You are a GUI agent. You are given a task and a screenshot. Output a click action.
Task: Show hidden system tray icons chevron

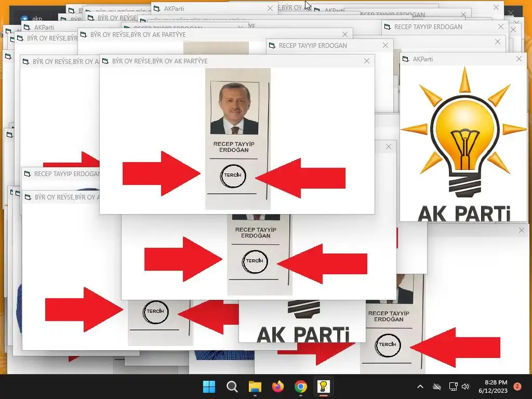click(420, 387)
